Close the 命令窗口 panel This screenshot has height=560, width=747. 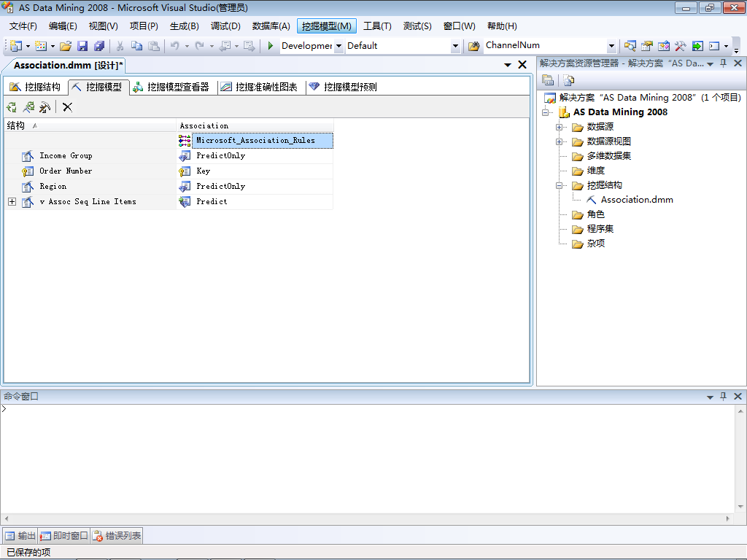point(738,396)
